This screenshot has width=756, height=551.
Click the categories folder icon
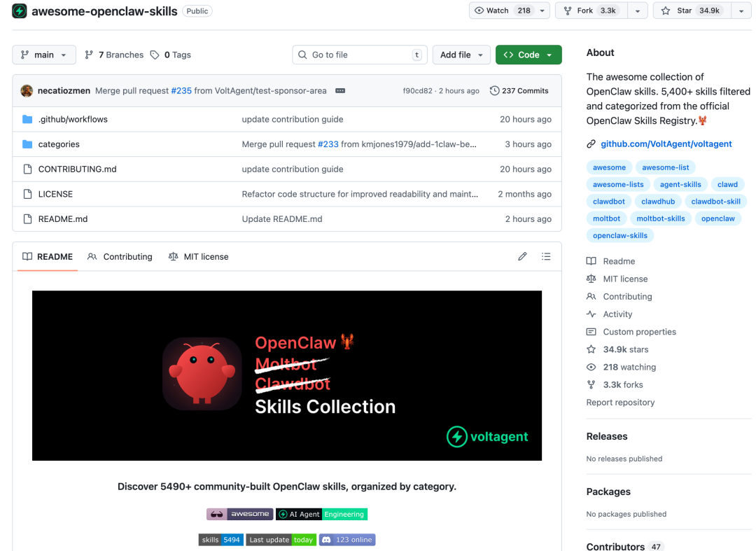(x=27, y=144)
